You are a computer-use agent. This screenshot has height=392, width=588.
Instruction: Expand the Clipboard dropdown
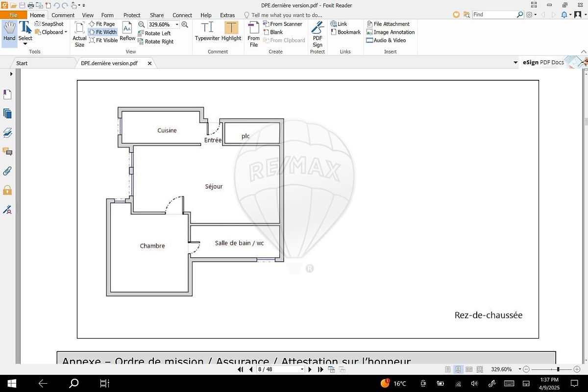66,32
